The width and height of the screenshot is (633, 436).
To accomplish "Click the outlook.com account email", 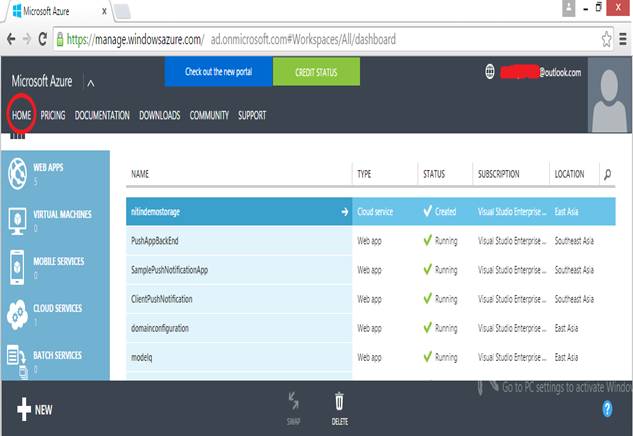I will pos(541,72).
